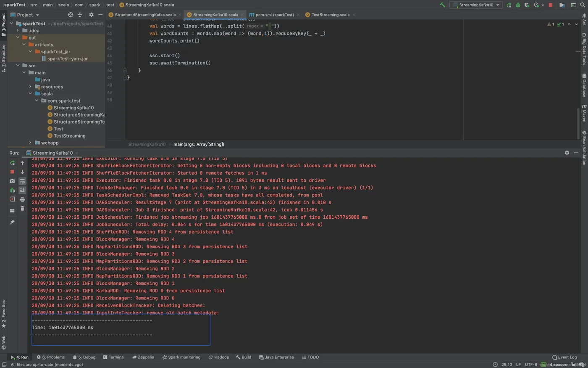The image size is (588, 368).
Task: Click the Build project hammer icon
Action: click(442, 5)
